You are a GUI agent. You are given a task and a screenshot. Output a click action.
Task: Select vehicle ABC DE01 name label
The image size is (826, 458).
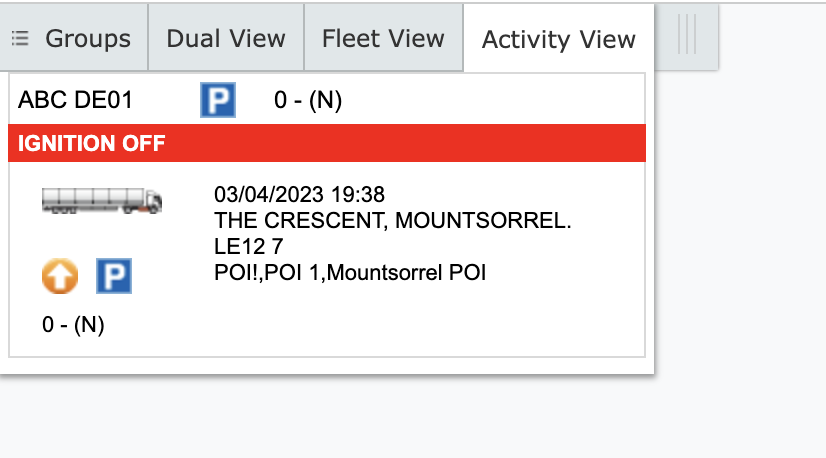[x=75, y=100]
